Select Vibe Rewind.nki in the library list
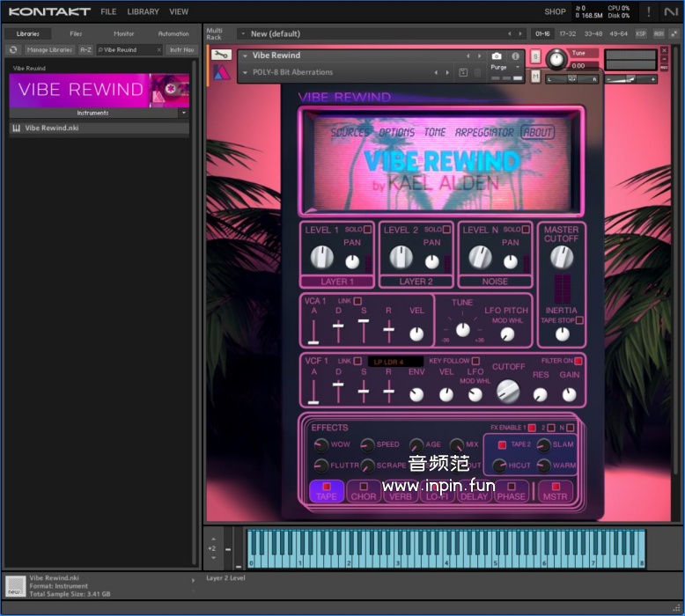Screen dimensions: 685x616 pos(51,128)
